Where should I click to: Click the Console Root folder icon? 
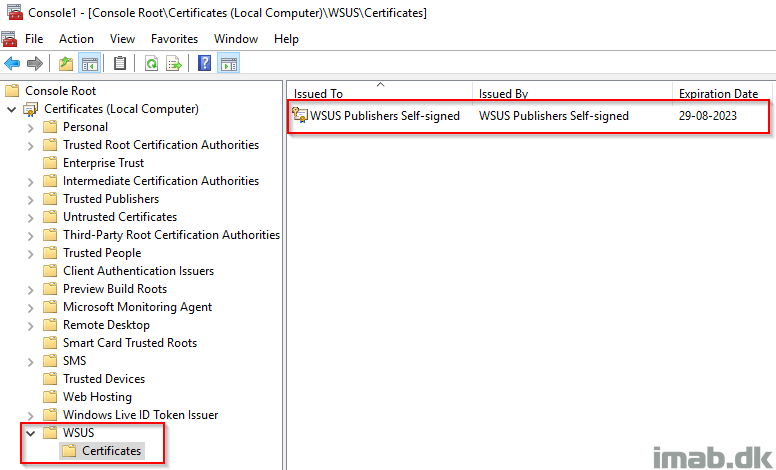tap(12, 91)
